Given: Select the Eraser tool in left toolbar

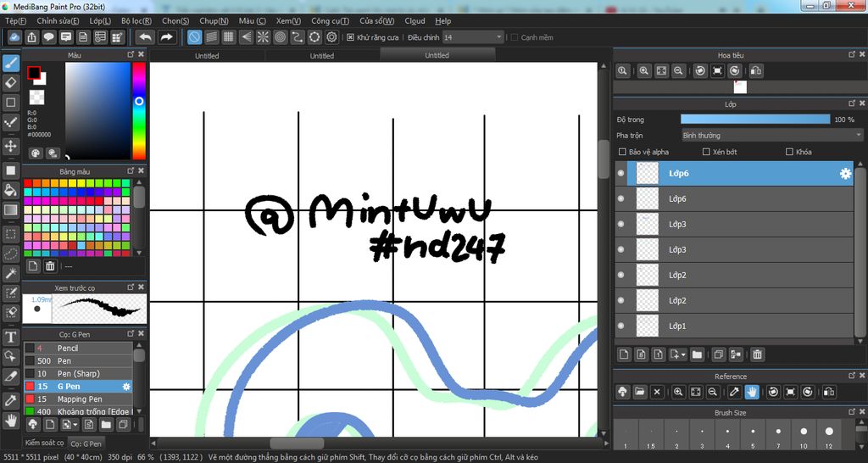Looking at the screenshot, I should coord(10,83).
